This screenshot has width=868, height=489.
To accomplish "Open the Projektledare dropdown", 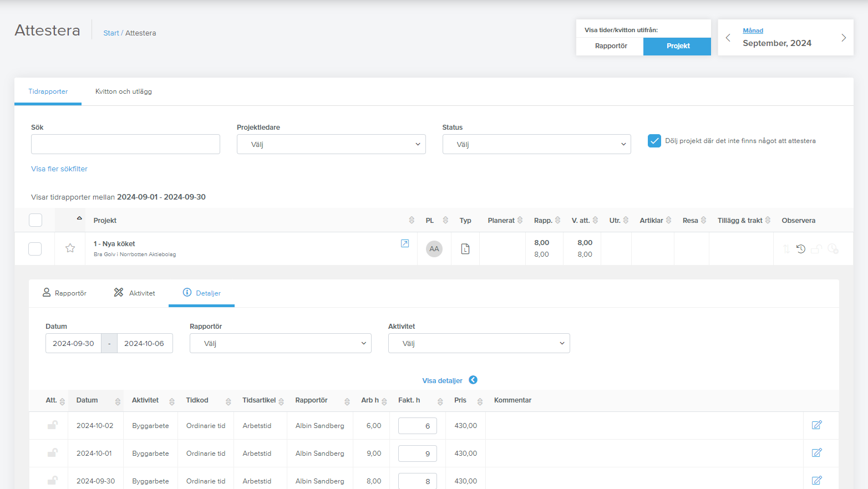I will click(x=331, y=144).
